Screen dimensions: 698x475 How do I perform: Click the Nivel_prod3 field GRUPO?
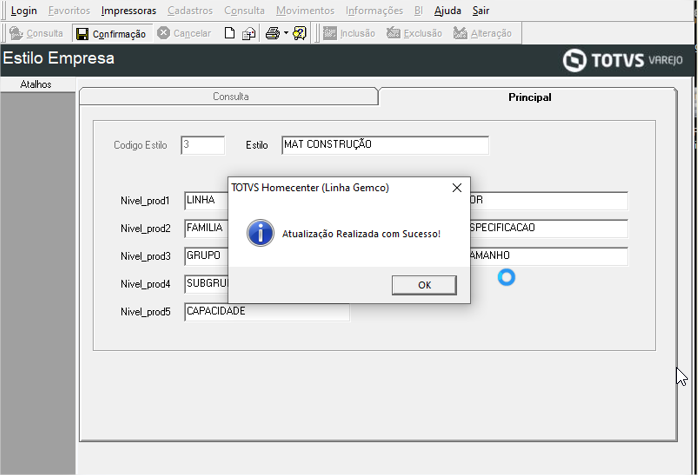tap(206, 256)
